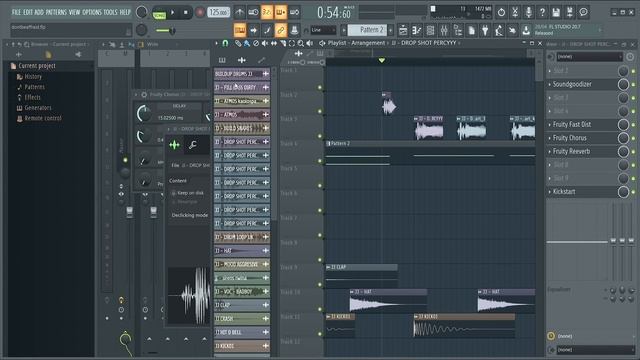
Task: Open the Line snap dropdown
Action: point(323,30)
